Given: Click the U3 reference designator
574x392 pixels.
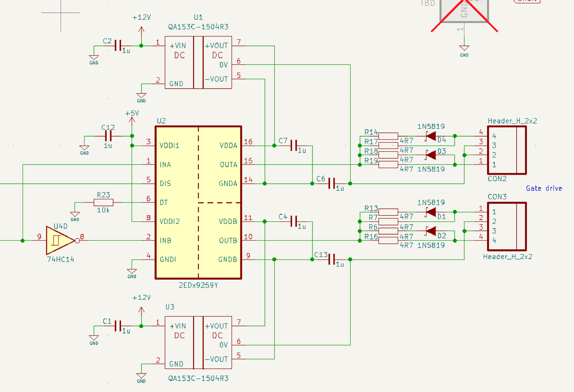Looking at the screenshot, I should pyautogui.click(x=170, y=307).
